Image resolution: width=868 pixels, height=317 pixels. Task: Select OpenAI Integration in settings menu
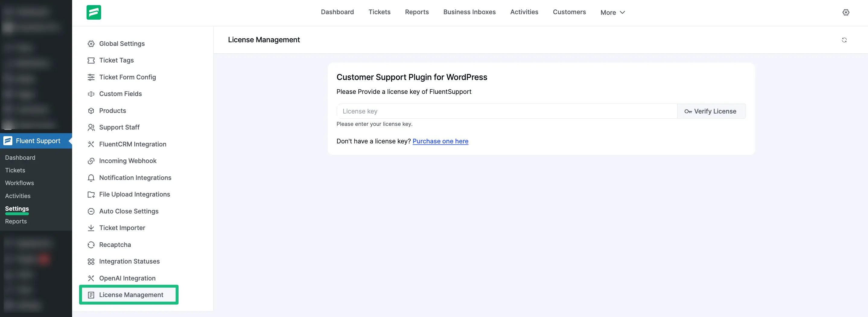click(x=127, y=278)
